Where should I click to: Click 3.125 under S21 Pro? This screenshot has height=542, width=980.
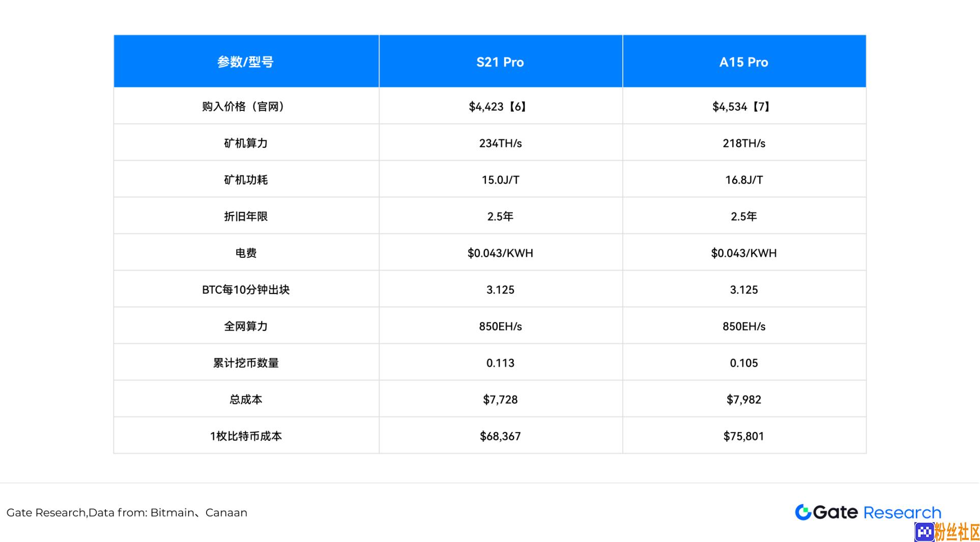[x=500, y=289]
